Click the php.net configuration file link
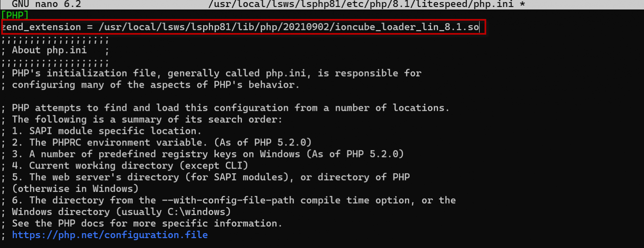The width and height of the screenshot is (644, 248). (110, 235)
